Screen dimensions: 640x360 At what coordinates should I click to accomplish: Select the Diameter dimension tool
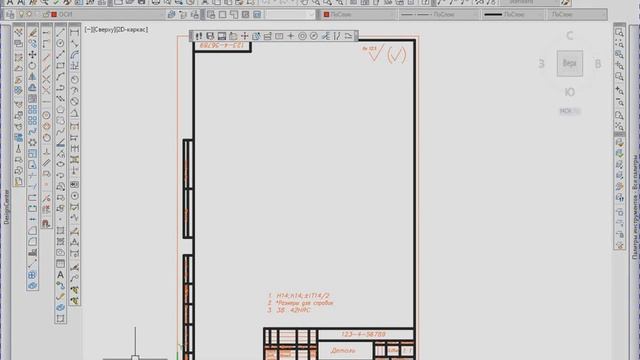pyautogui.click(x=74, y=101)
